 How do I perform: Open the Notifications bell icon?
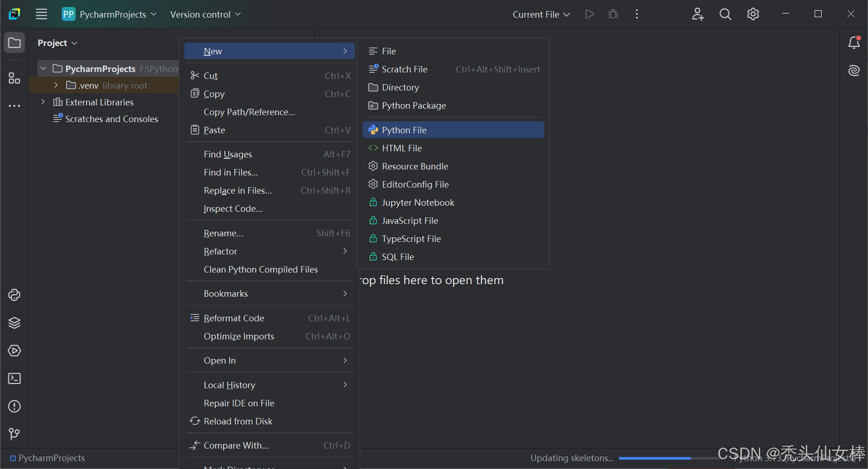coord(854,43)
